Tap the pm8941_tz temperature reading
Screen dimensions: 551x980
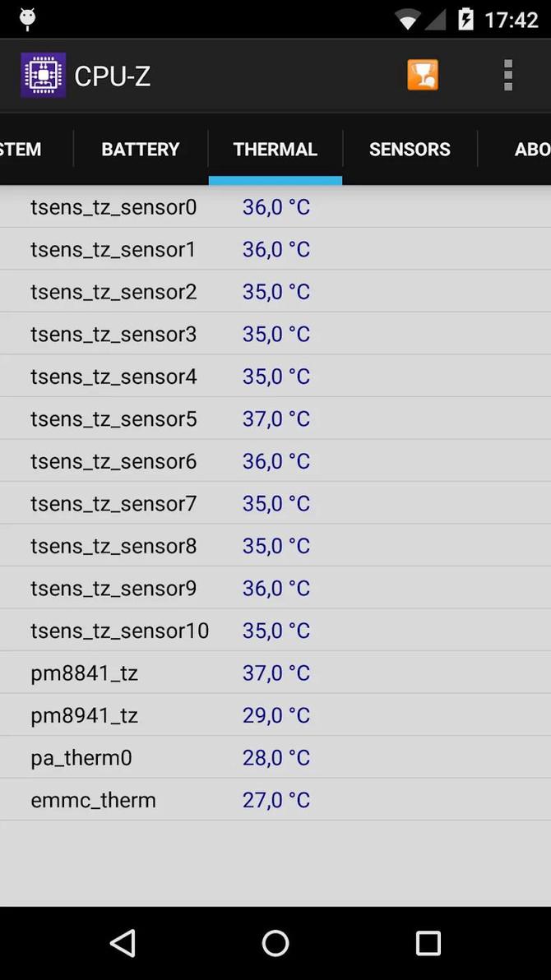point(275,714)
